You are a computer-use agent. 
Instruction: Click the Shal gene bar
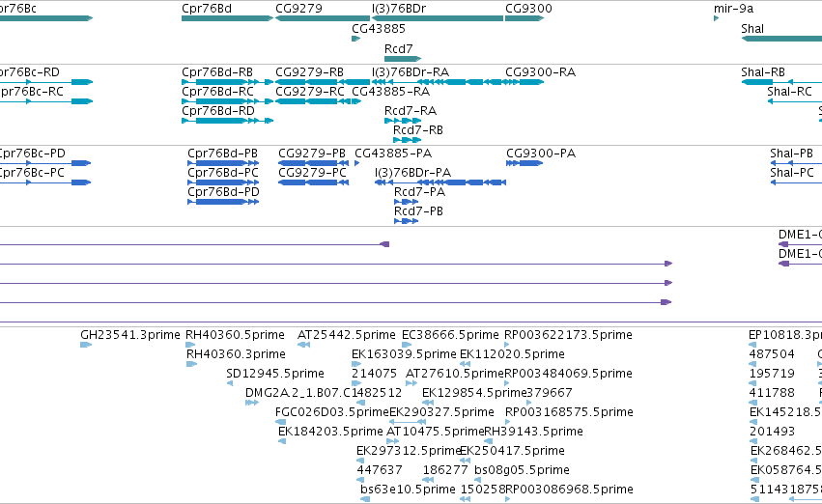(781, 39)
